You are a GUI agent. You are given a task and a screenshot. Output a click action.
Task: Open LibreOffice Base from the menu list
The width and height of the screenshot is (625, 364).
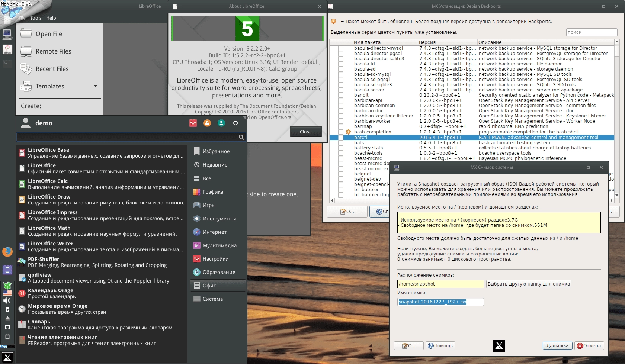(101, 153)
